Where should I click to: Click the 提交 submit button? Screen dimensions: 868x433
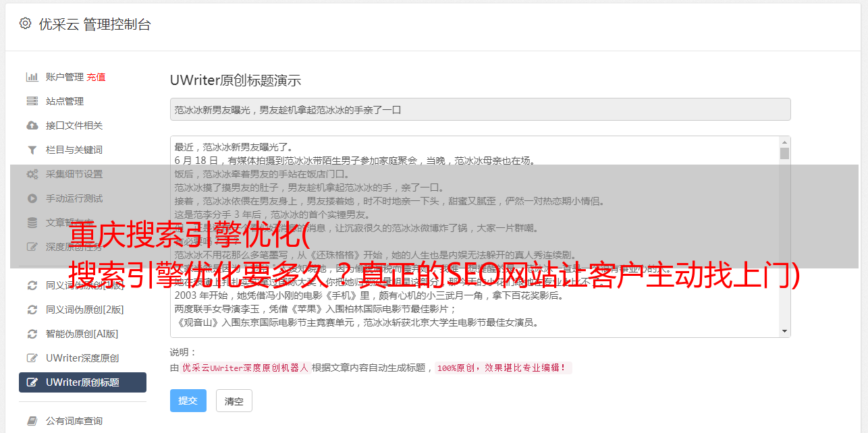pyautogui.click(x=188, y=401)
